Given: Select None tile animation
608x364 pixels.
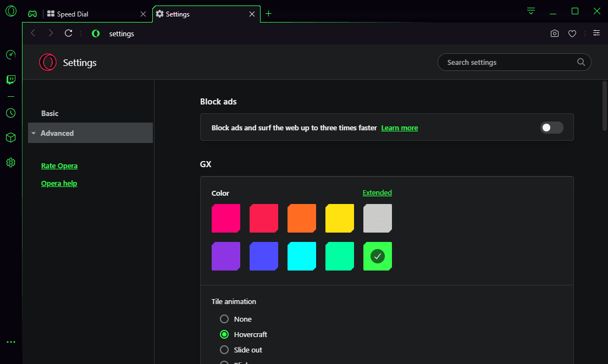Looking at the screenshot, I should 224,319.
